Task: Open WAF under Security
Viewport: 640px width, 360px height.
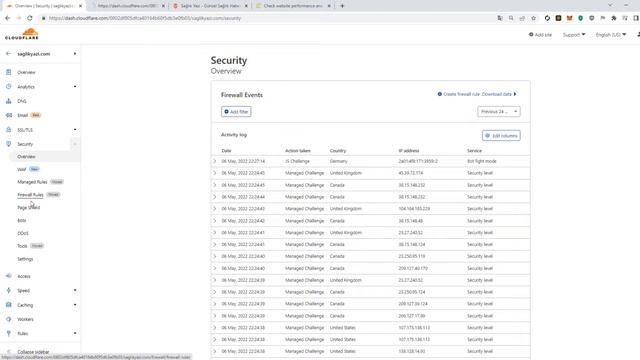Action: pos(22,169)
